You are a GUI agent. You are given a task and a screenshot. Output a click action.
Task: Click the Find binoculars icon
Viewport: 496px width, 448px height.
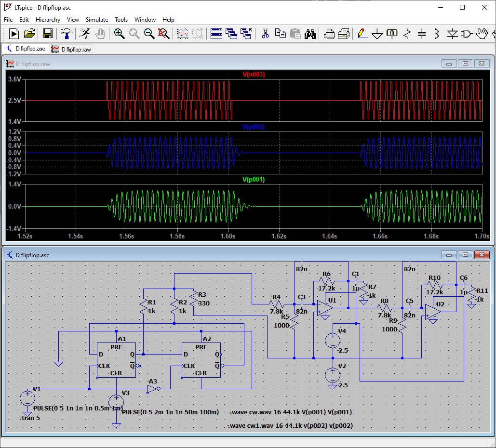(310, 33)
